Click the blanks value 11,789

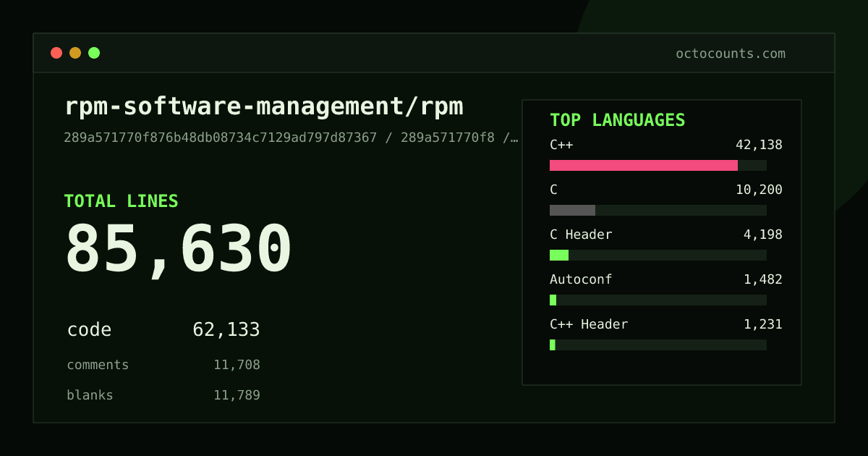point(237,395)
